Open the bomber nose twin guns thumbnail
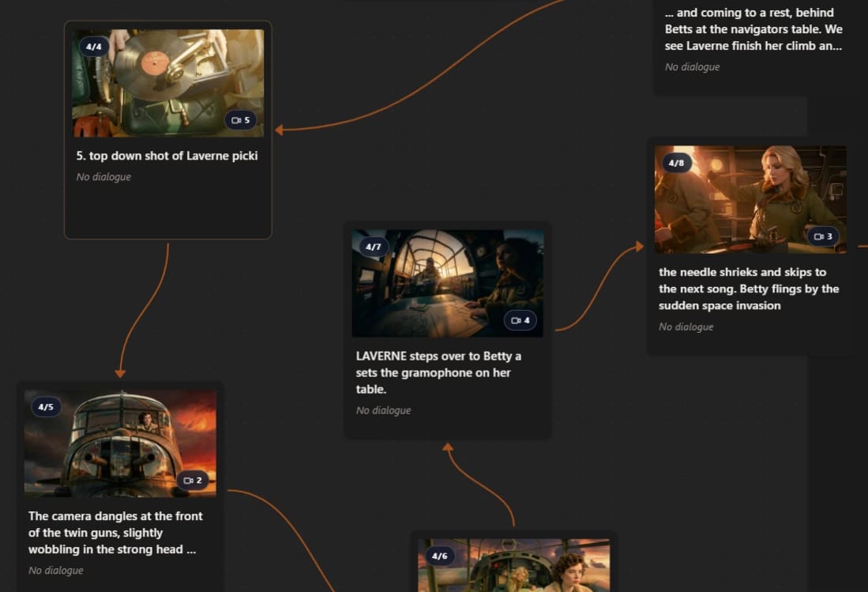 click(120, 443)
